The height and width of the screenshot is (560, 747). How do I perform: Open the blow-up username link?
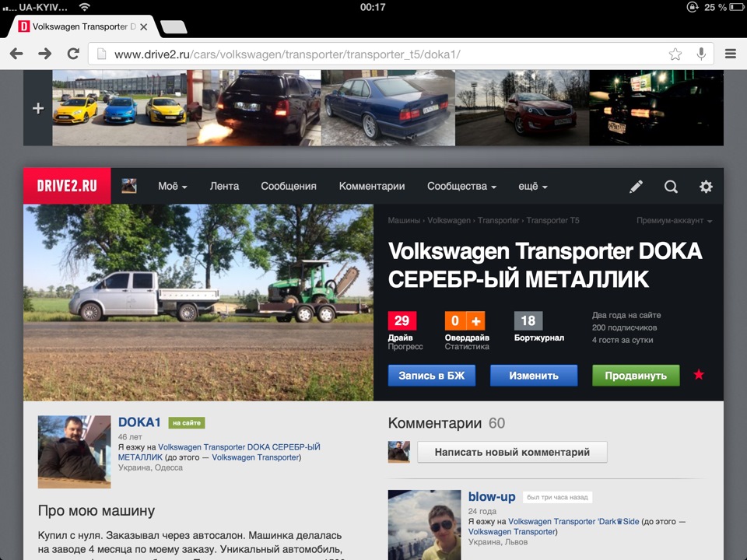492,497
